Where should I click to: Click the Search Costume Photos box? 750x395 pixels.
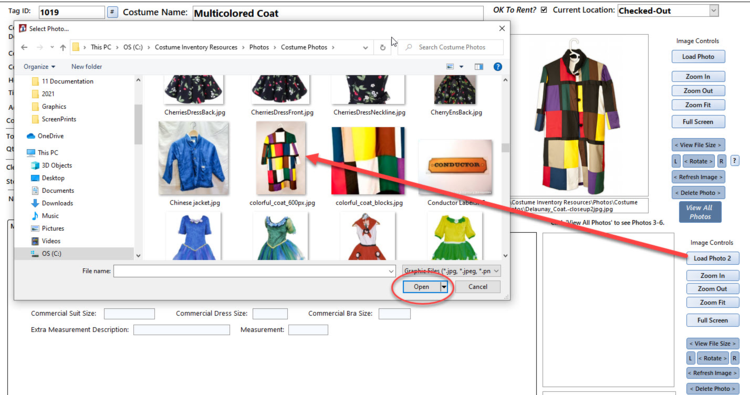[450, 47]
